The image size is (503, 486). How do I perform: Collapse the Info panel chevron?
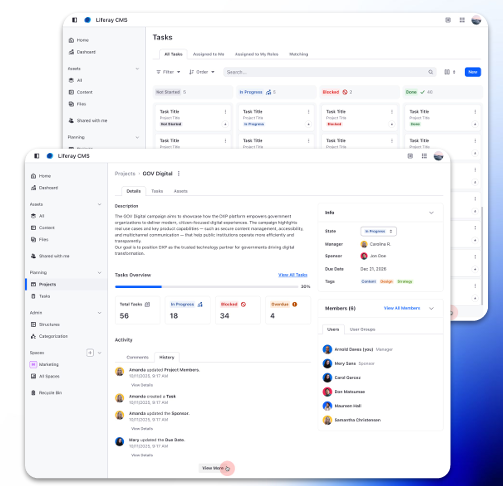click(x=431, y=213)
